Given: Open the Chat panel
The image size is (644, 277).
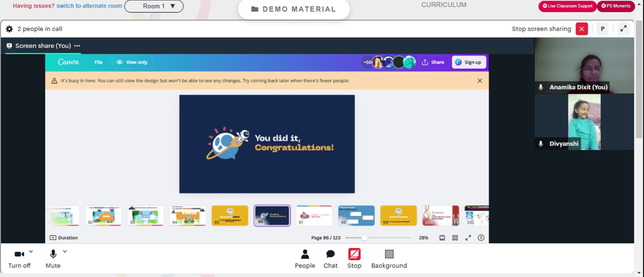Looking at the screenshot, I should point(330,259).
